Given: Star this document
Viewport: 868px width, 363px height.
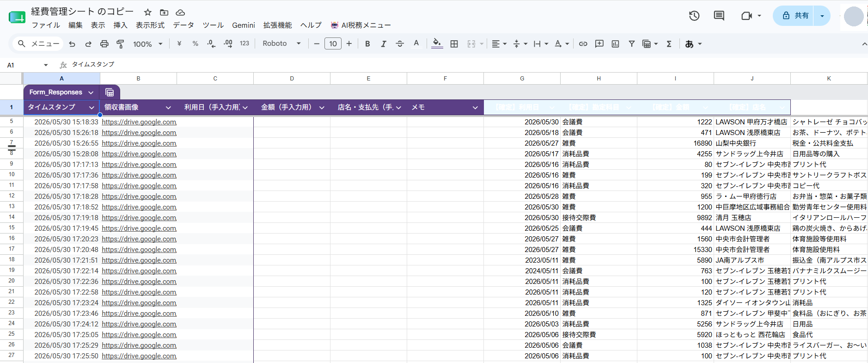Looking at the screenshot, I should 148,12.
